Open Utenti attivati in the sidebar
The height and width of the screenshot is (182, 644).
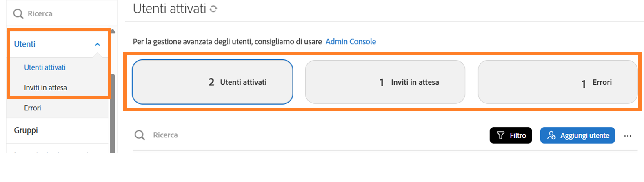tap(45, 67)
